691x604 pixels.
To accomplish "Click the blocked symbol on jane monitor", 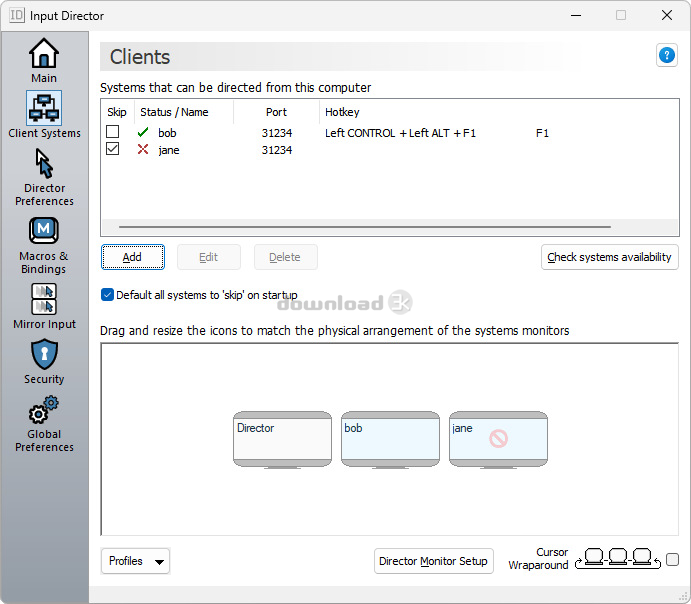I will click(x=498, y=438).
